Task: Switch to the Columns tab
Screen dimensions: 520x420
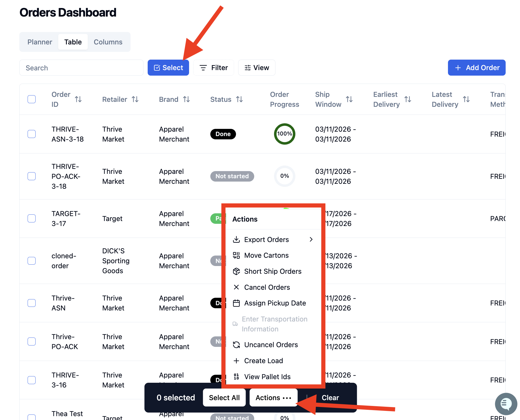Action: point(108,42)
